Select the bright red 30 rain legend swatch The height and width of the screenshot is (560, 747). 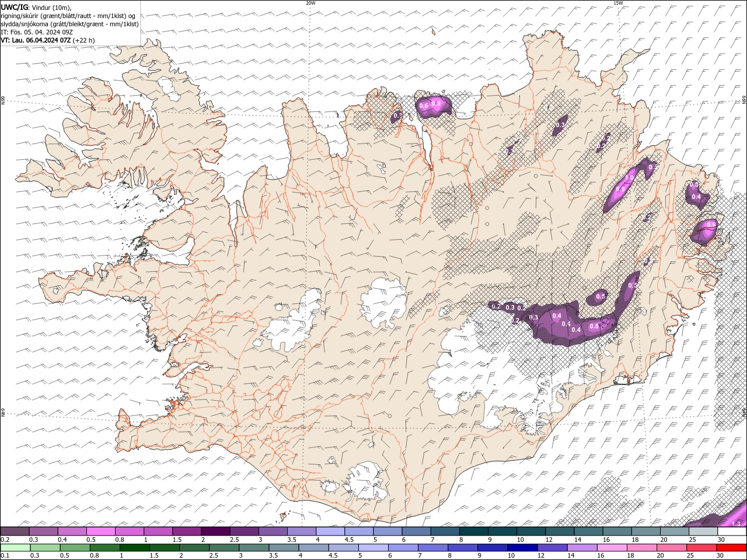click(x=731, y=548)
